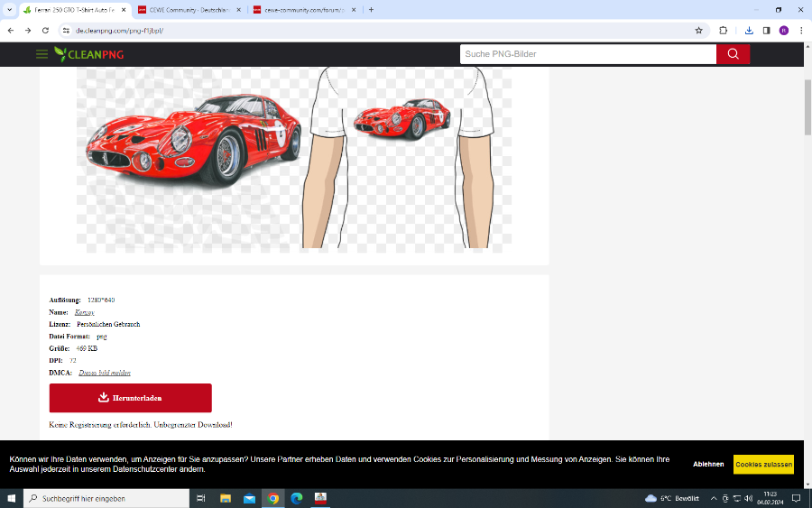Click the Suche PNG-Bilder search field
Viewport: 812px width, 508px height.
coord(587,54)
